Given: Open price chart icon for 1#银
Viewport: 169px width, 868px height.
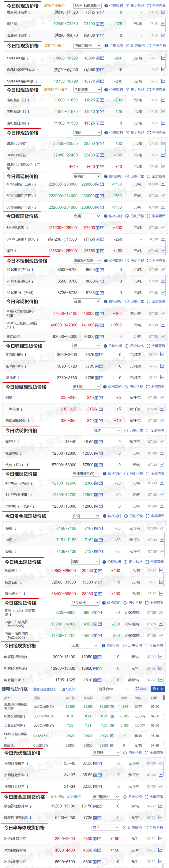Looking at the screenshot, I should point(162,528).
